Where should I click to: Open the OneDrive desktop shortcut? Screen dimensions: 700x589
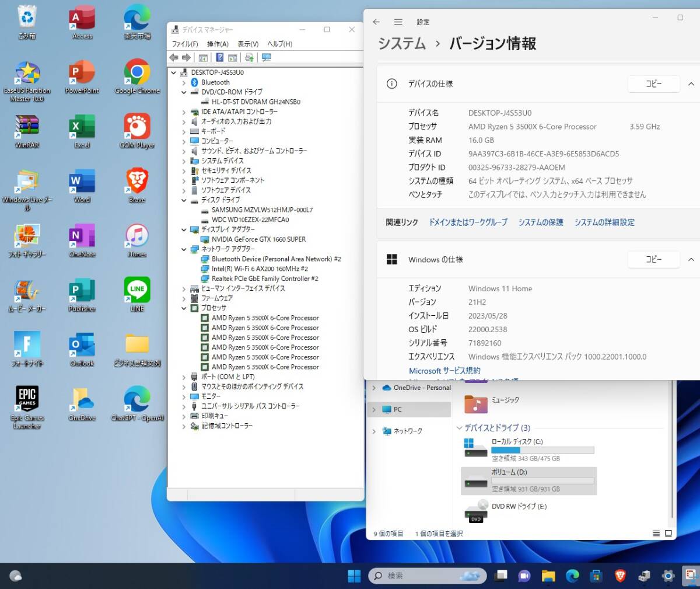coord(82,404)
